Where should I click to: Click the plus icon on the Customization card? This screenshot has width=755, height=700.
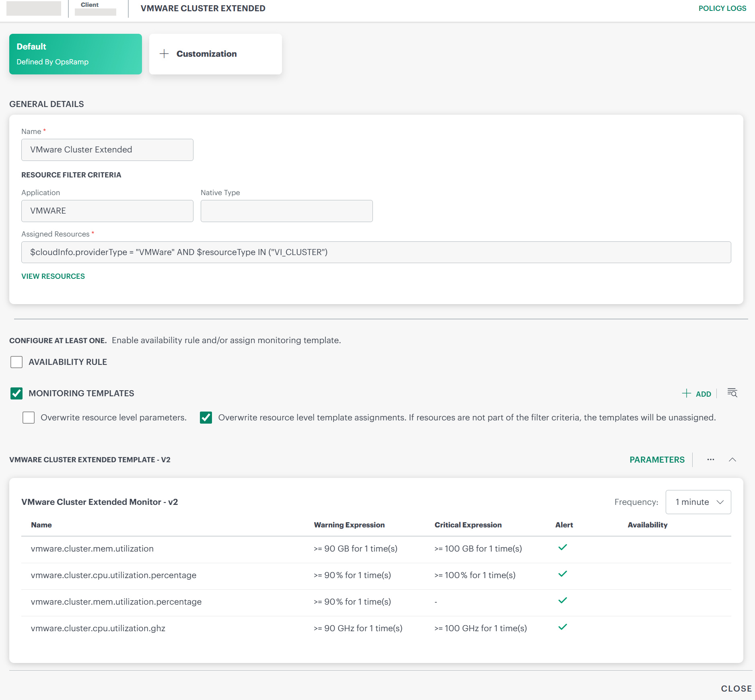[x=165, y=54]
